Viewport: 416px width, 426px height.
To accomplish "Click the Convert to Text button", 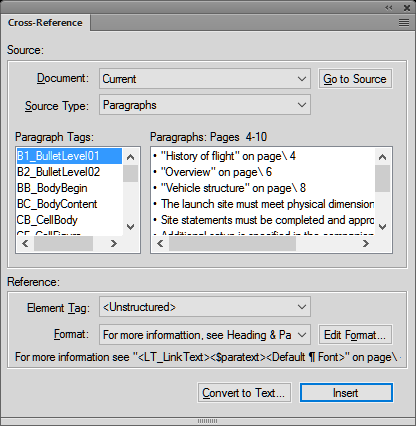I will [x=244, y=393].
